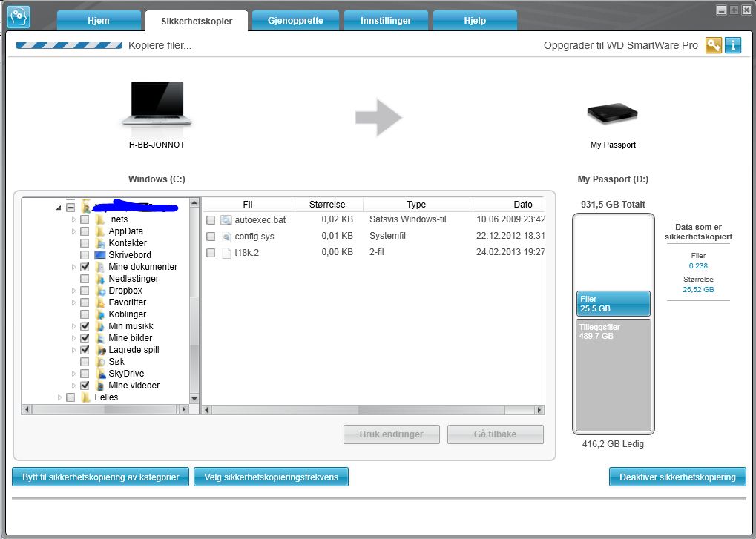
Task: Expand the SkyDrive tree node
Action: pos(73,374)
